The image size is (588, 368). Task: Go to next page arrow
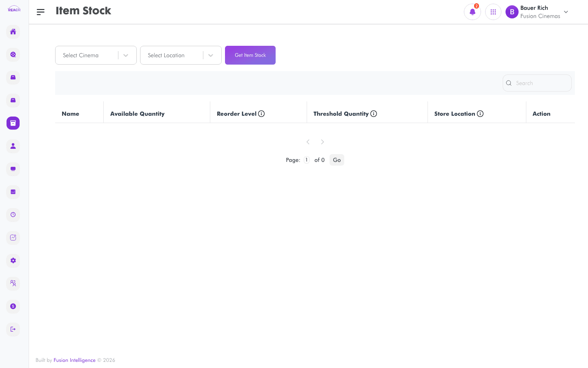[323, 142]
